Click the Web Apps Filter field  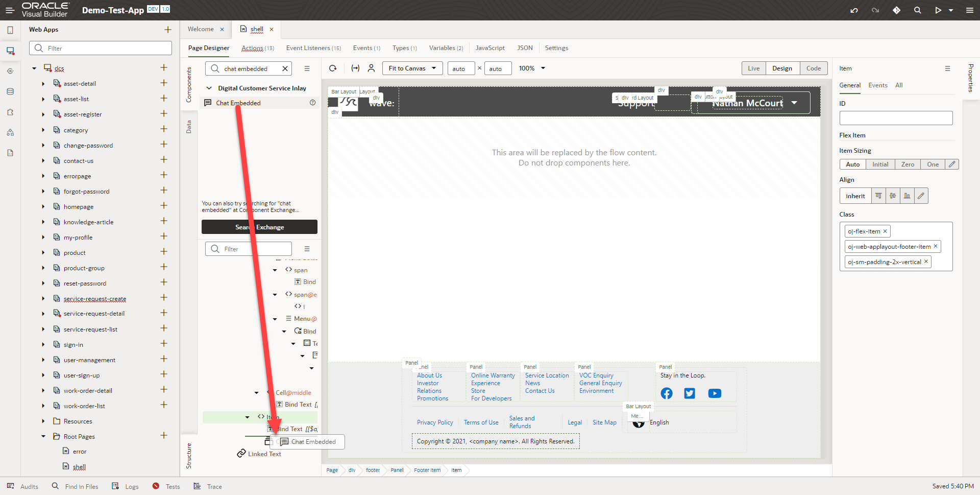pyautogui.click(x=101, y=48)
